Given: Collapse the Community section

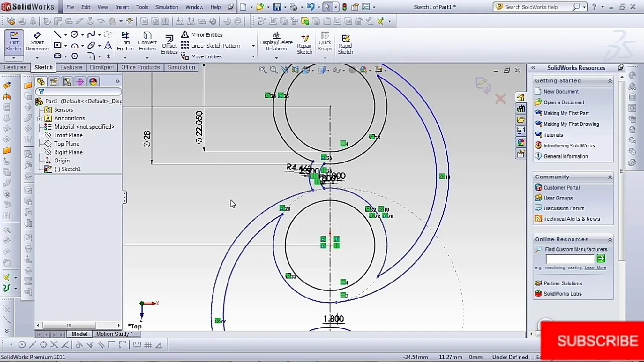Looking at the screenshot, I should (610, 177).
